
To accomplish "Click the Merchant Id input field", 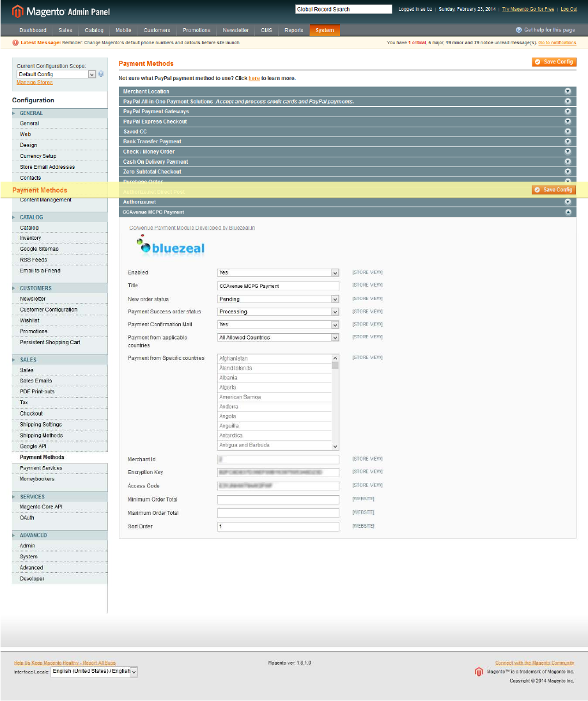I will point(278,459).
